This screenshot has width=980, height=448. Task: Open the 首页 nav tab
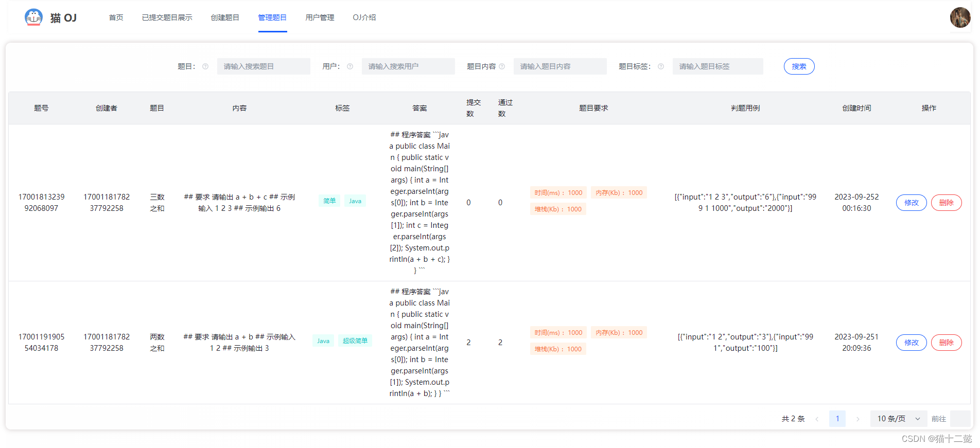tap(116, 17)
